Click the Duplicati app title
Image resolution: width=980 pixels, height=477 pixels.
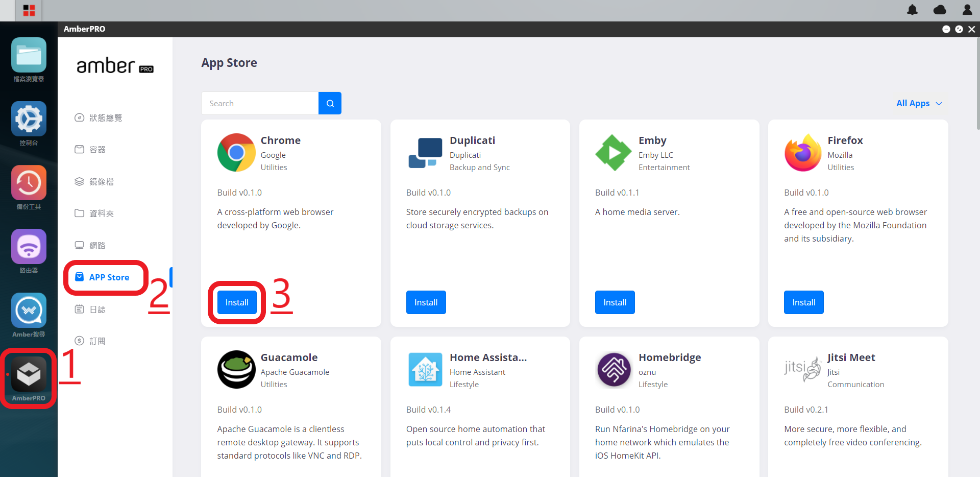pos(472,140)
